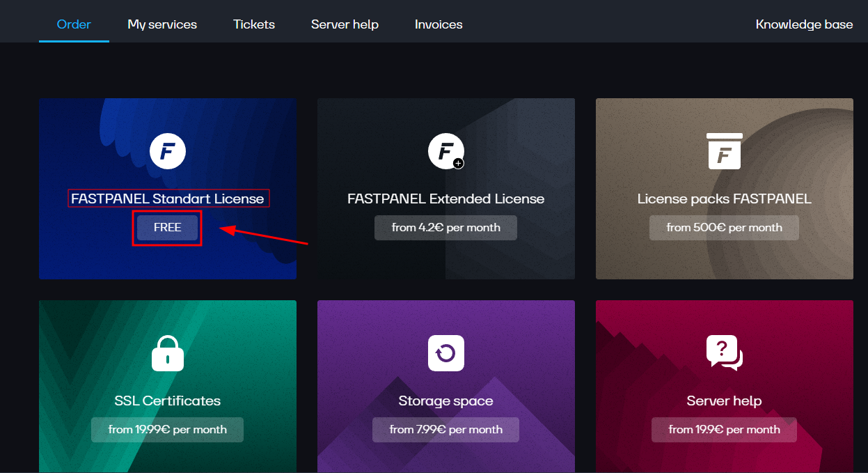
Task: Click the Server help question bubble icon
Action: [x=724, y=352]
